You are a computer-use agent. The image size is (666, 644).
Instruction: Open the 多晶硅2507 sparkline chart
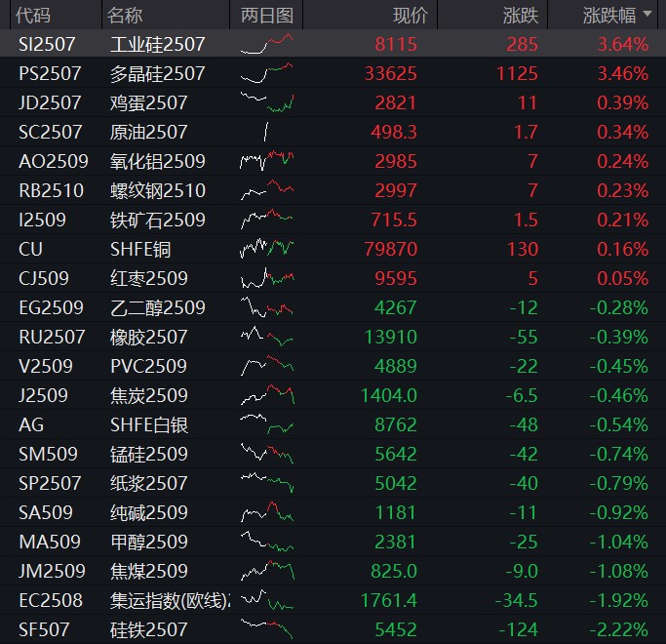pos(266,73)
